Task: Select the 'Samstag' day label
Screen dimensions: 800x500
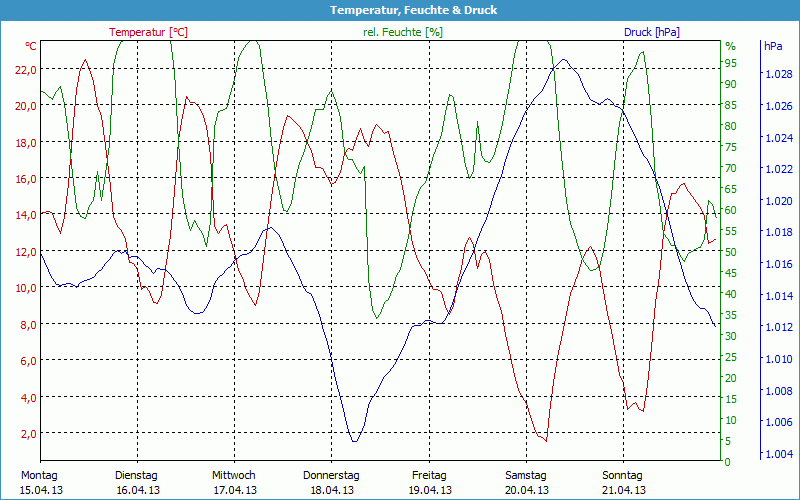Action: [526, 476]
